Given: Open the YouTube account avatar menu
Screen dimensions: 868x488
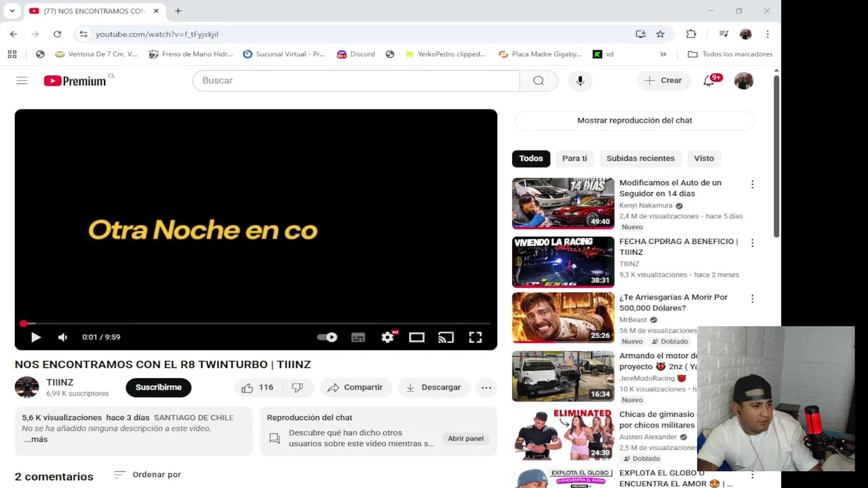Looking at the screenshot, I should pyautogui.click(x=744, y=81).
